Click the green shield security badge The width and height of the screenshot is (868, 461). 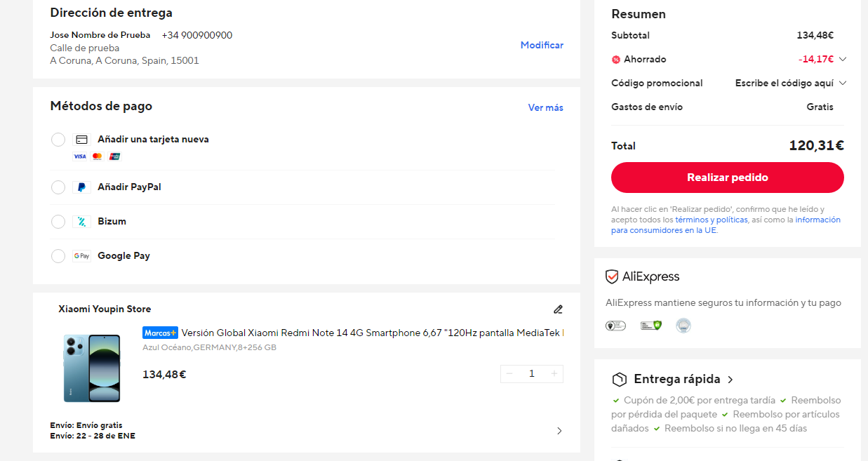click(x=650, y=326)
